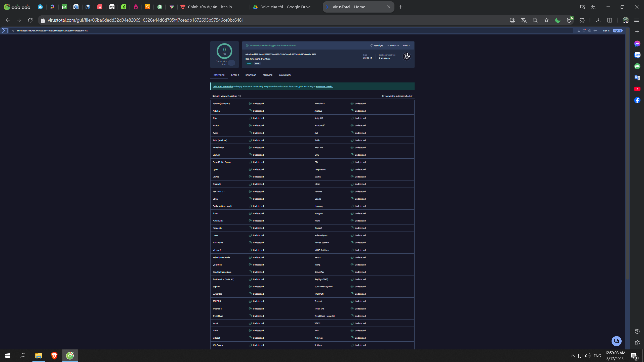Toggle the dark mode moon icon
The width and height of the screenshot is (644, 362).
[558, 20]
